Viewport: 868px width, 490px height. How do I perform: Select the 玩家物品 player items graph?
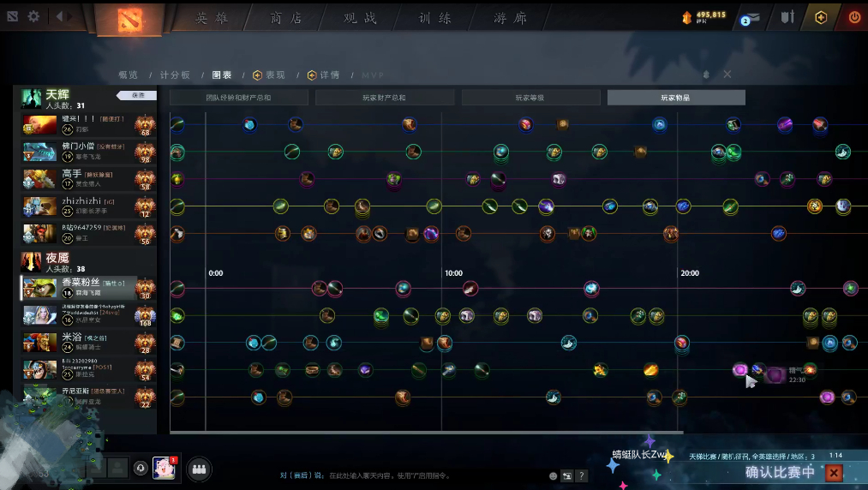point(676,98)
